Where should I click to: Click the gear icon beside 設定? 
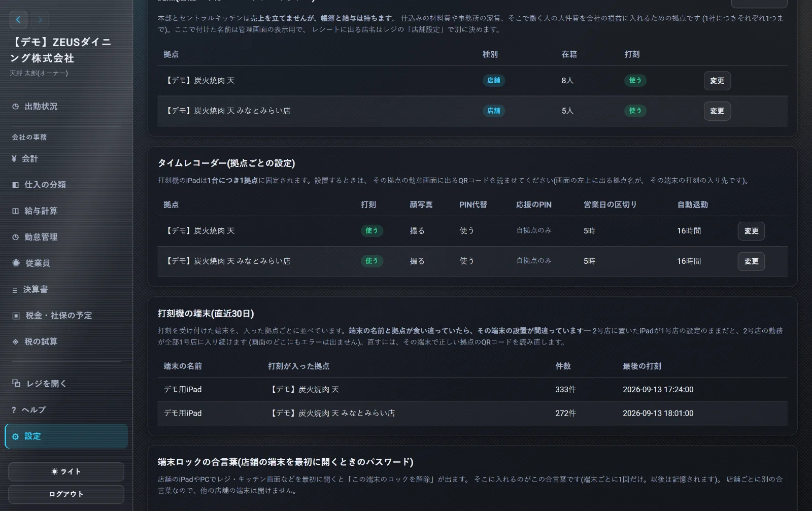click(x=15, y=436)
